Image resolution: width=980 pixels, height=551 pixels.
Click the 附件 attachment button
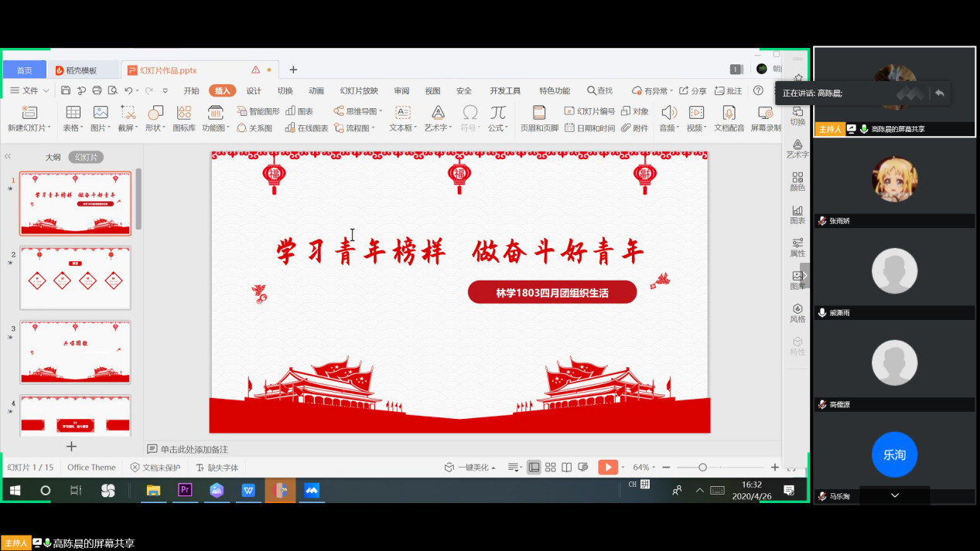[x=635, y=128]
